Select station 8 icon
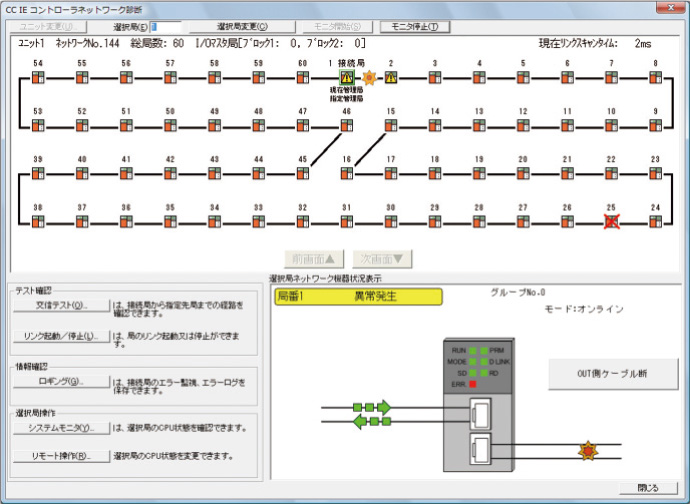The image size is (690, 504). [655, 77]
